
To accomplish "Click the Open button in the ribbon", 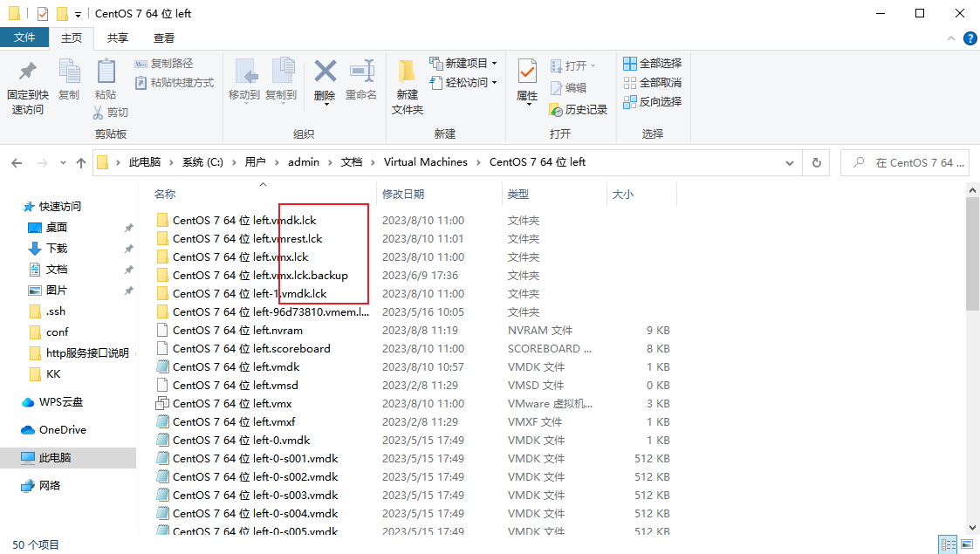I will [x=572, y=65].
